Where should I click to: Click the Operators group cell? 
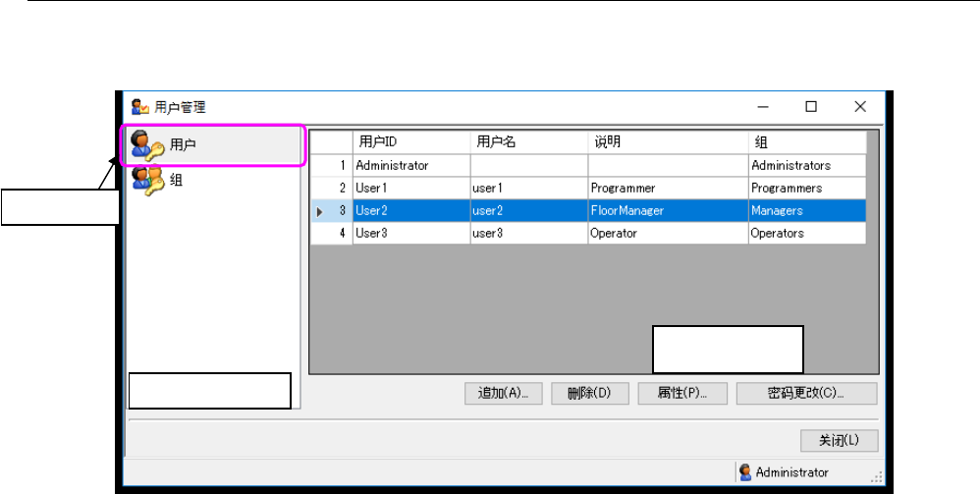pyautogui.click(x=807, y=233)
